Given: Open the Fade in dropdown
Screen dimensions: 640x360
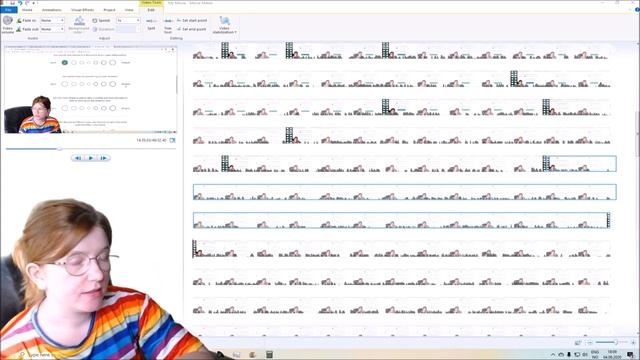Looking at the screenshot, I should (x=52, y=20).
